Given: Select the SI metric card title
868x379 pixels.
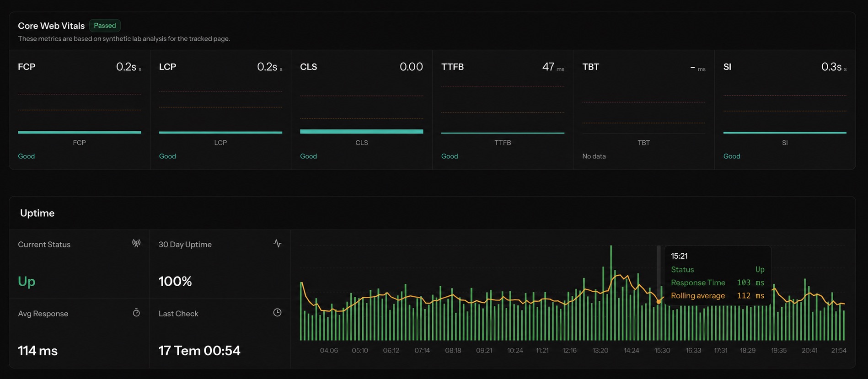Looking at the screenshot, I should [x=727, y=67].
